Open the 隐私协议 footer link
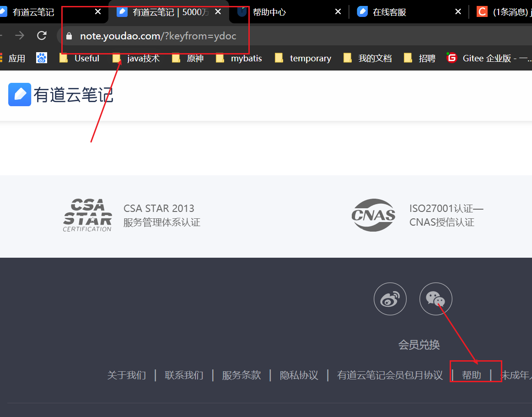Image resolution: width=532 pixels, height=417 pixels. (299, 375)
